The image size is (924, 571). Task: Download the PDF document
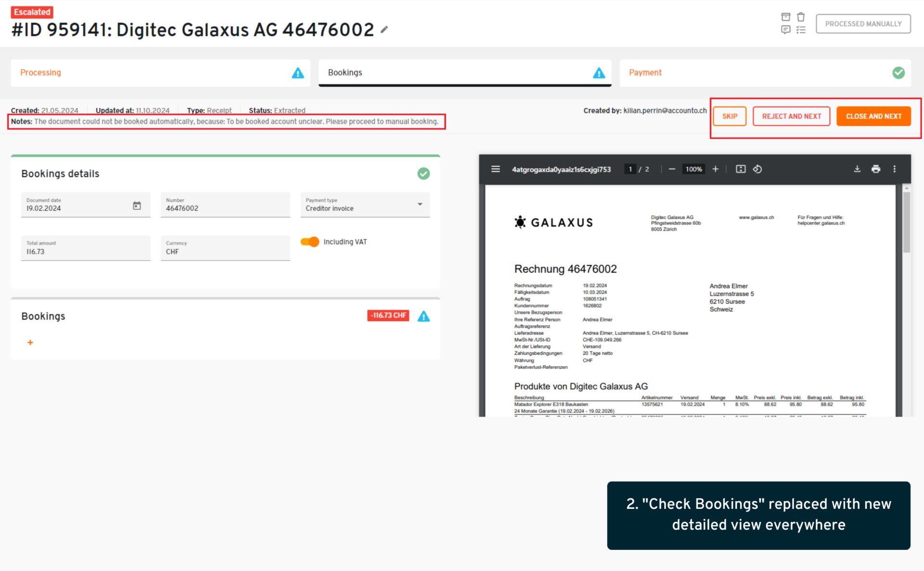[857, 169]
